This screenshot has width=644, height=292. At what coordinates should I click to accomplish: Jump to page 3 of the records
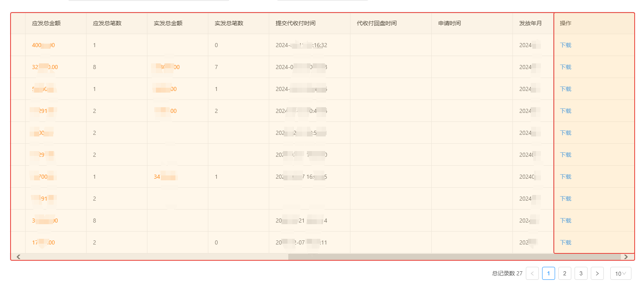(581, 273)
